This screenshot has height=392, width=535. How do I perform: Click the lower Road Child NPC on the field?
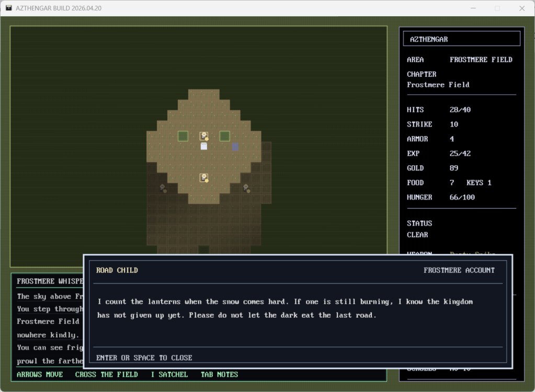pos(204,178)
